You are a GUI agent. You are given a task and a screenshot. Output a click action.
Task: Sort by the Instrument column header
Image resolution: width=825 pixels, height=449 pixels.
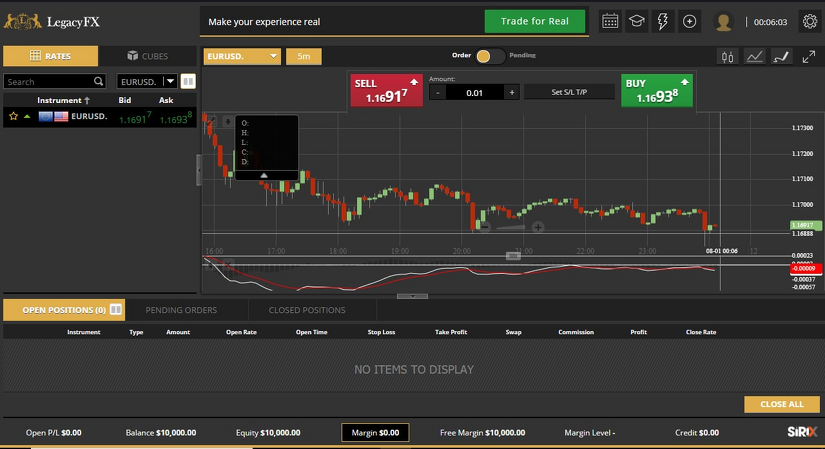(x=63, y=100)
